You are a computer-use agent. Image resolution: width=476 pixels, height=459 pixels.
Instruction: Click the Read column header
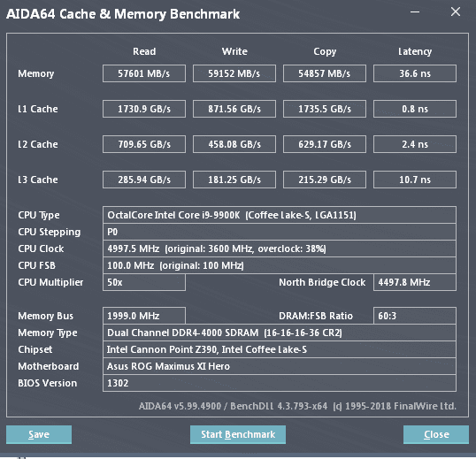144,51
